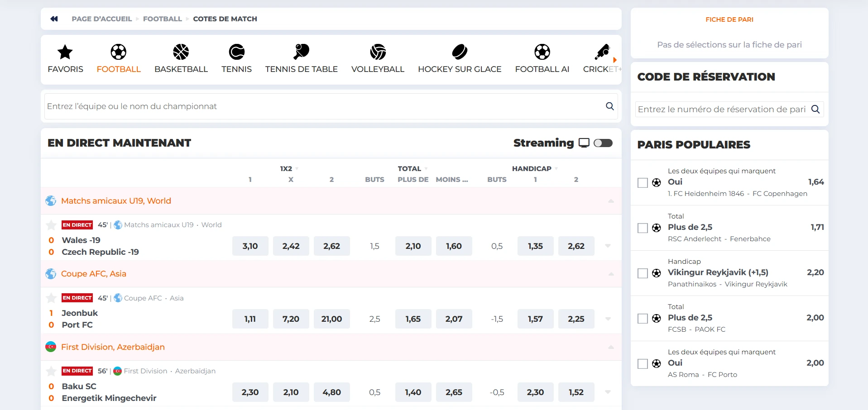Click the back double-arrow icon in breadcrumb
868x410 pixels.
(54, 19)
